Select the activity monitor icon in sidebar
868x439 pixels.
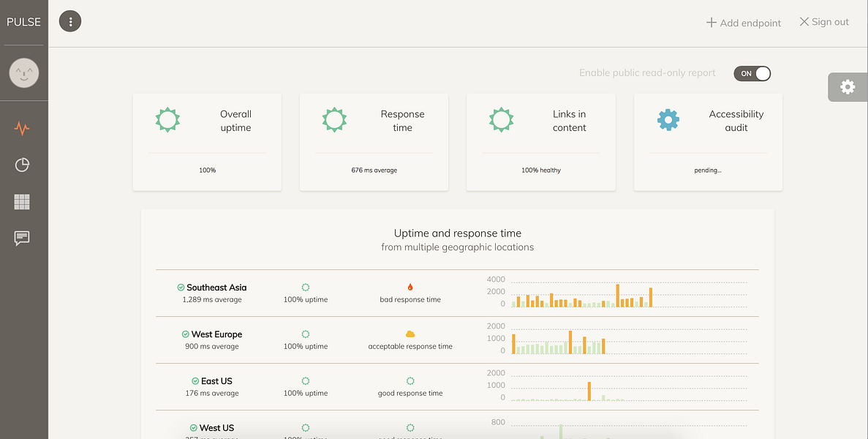click(x=22, y=128)
